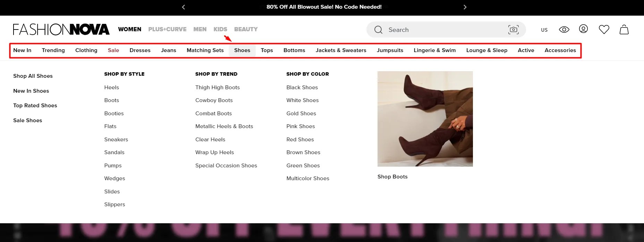644x242 pixels.
Task: Click into the Search field
Action: 446,30
